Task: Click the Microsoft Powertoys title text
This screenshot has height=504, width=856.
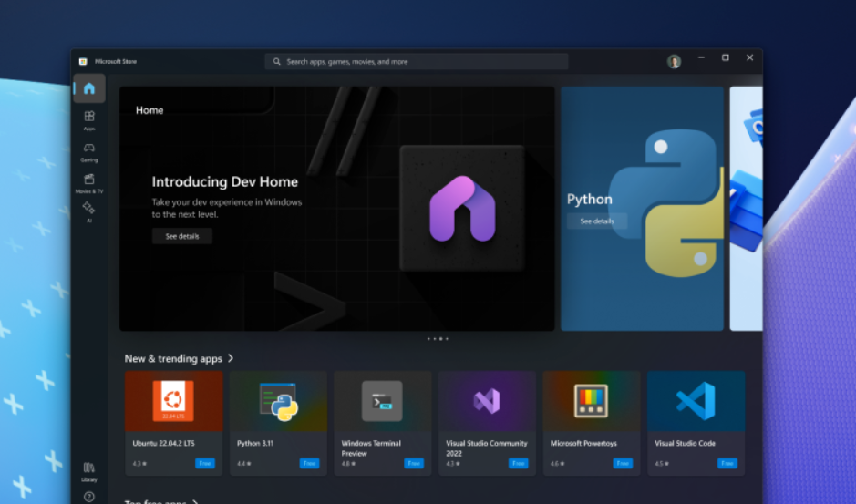Action: click(x=583, y=443)
